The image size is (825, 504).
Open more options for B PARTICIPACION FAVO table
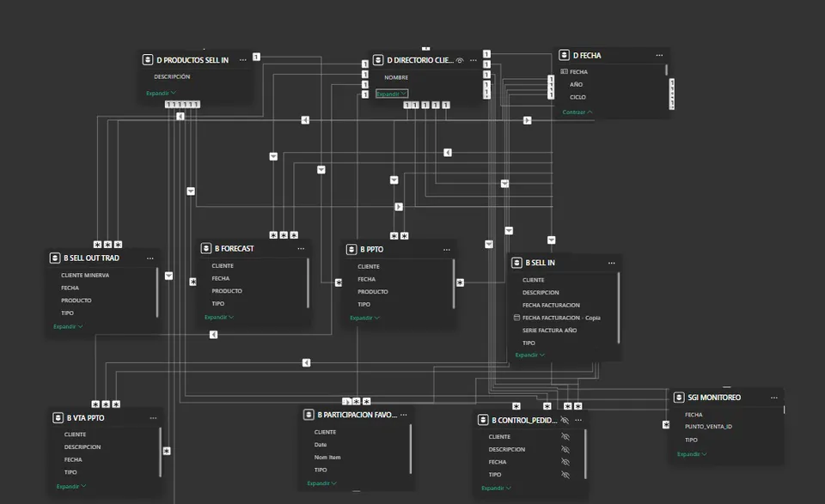(404, 415)
